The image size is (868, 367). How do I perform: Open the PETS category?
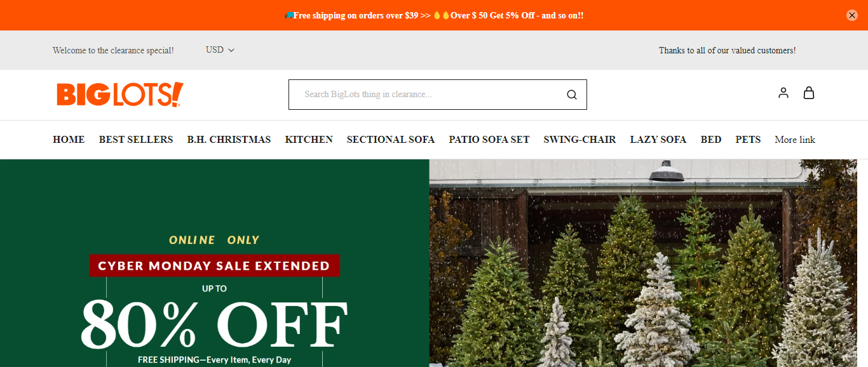(748, 140)
